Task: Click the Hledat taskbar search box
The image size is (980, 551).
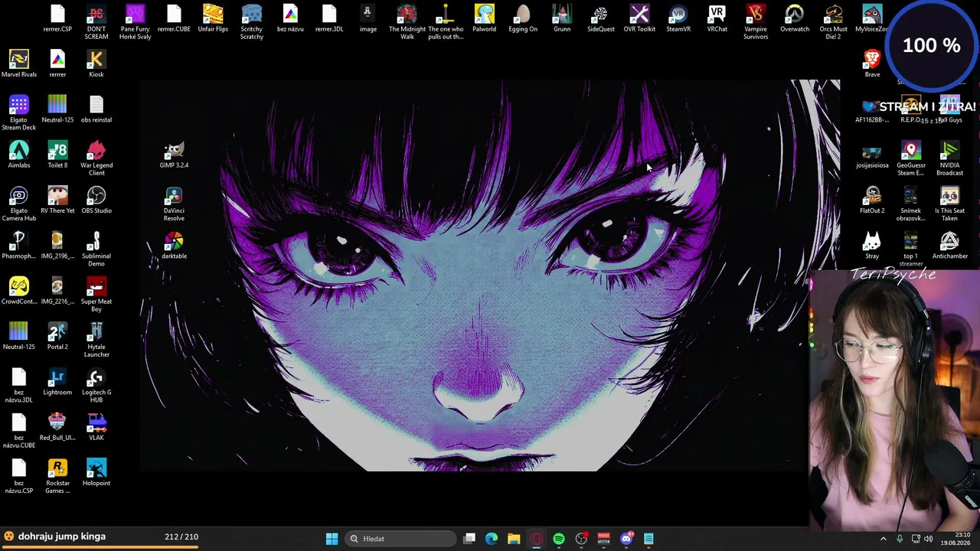Action: click(x=402, y=539)
